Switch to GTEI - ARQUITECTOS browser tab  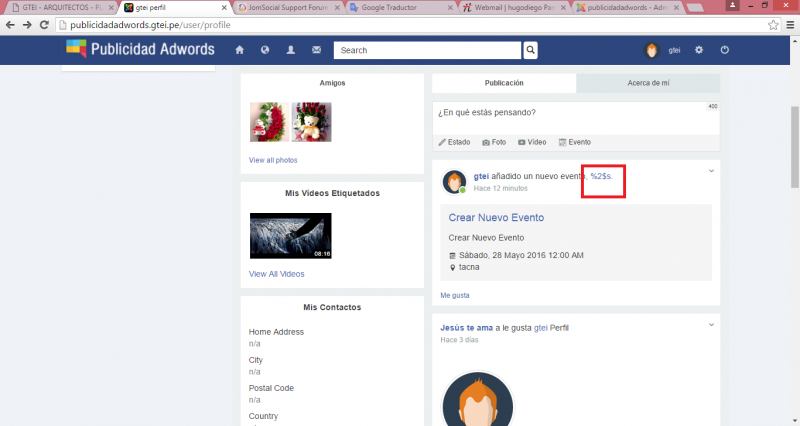[x=61, y=8]
